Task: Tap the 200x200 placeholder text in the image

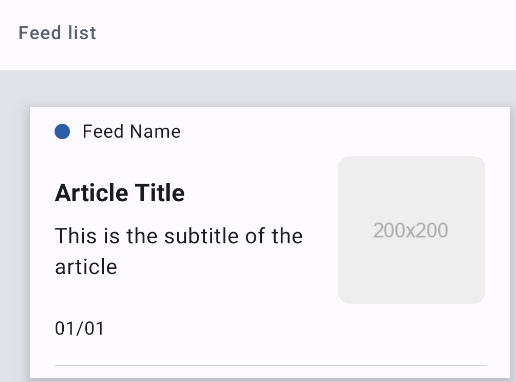Action: (411, 230)
